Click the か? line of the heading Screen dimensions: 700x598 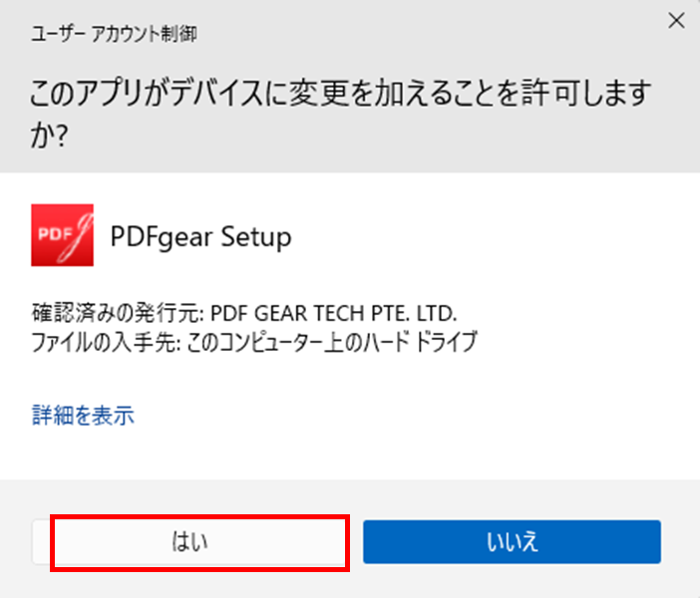coord(49,136)
